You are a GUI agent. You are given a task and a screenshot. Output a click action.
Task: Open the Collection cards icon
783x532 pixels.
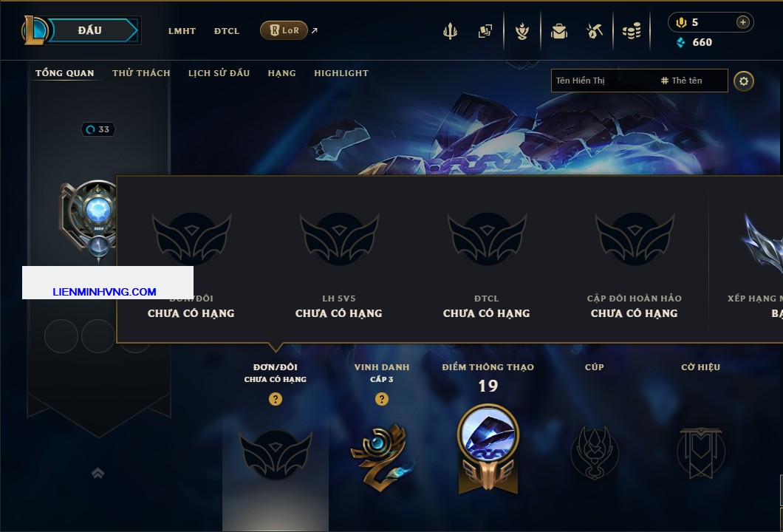(x=485, y=31)
